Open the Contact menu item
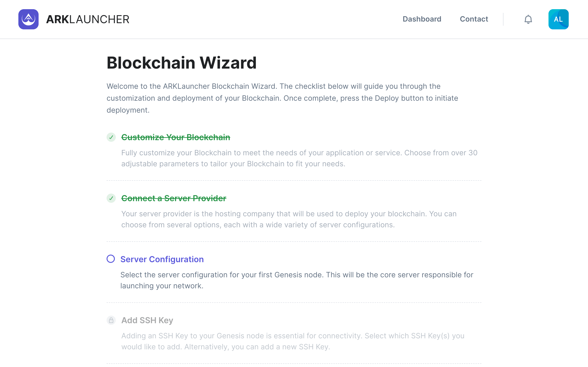Viewport: 588px width, 367px height. click(x=474, y=19)
